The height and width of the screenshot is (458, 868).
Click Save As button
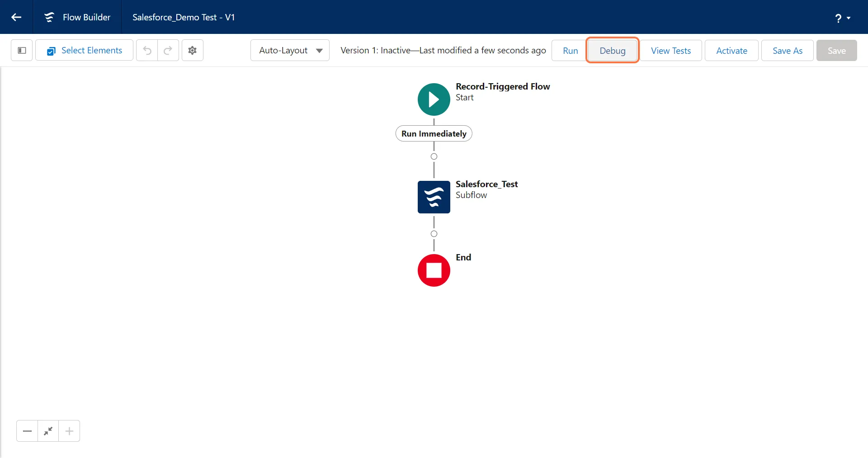point(787,51)
